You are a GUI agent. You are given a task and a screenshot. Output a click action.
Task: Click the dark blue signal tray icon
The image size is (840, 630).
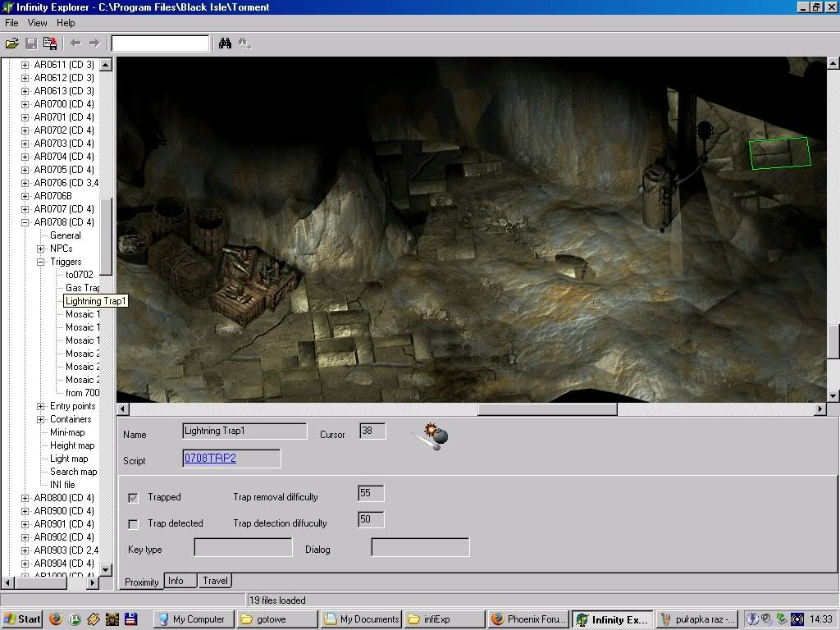797,619
